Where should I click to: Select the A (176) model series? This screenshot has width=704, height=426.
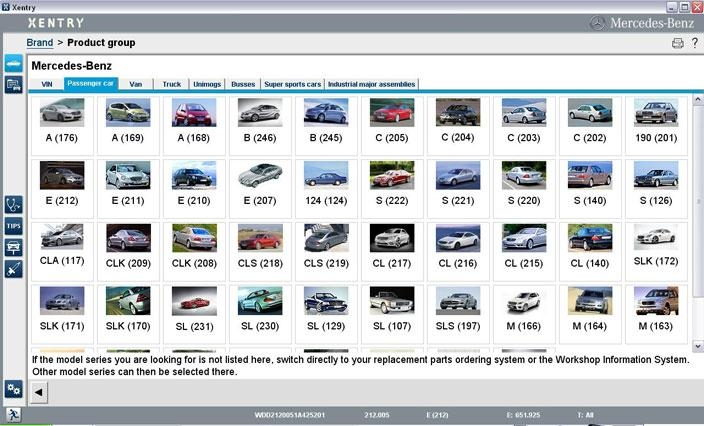[62, 126]
